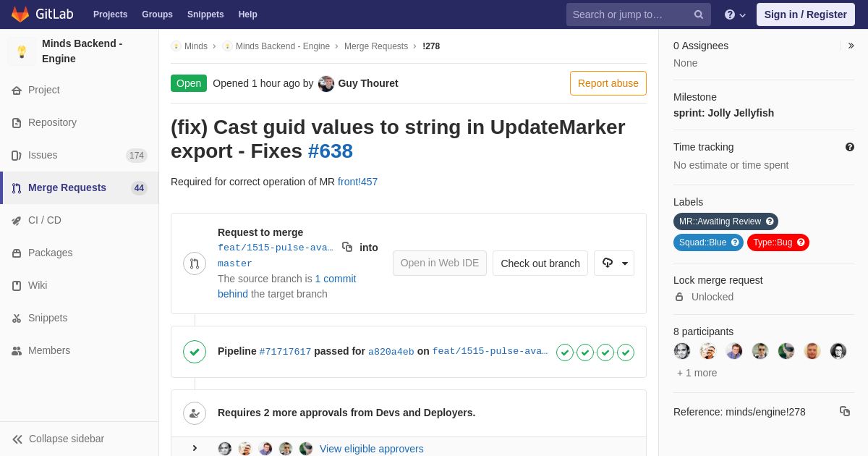Click the 44 merge requests badge

139,188
